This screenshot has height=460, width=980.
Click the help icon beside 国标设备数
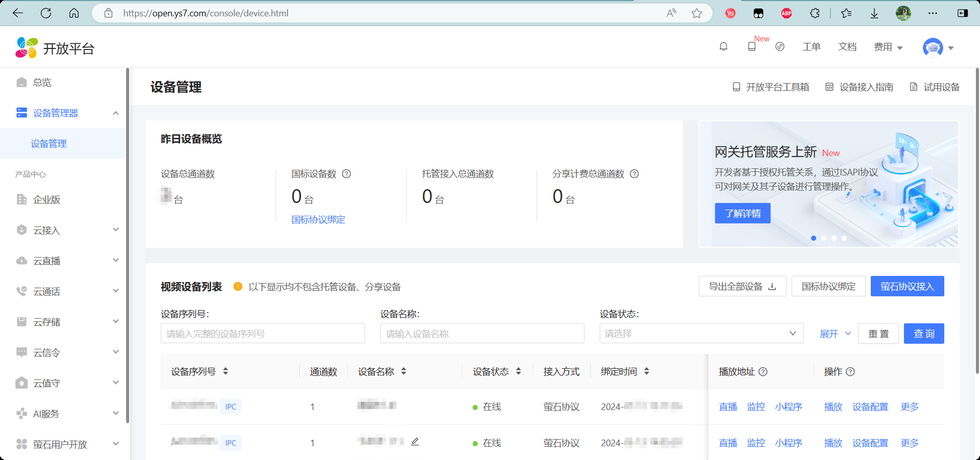tap(347, 174)
